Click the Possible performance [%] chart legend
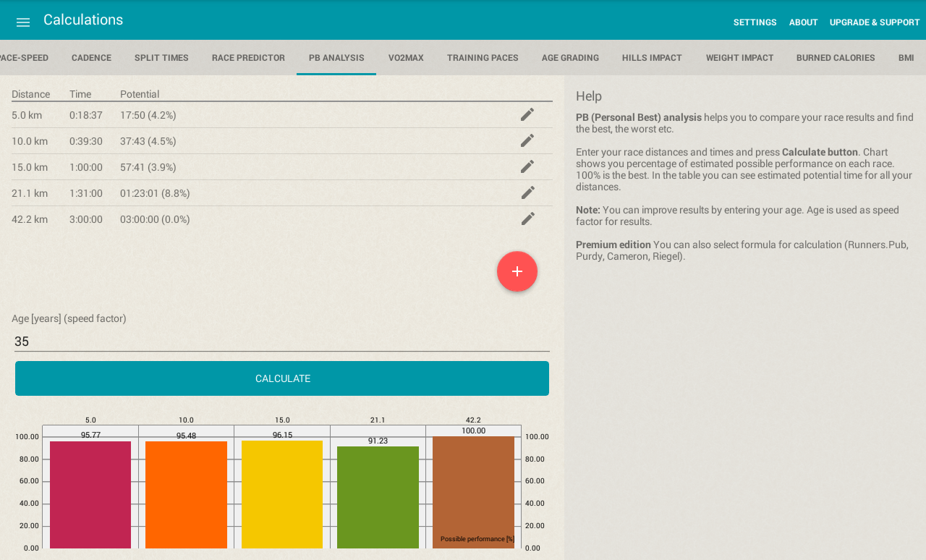This screenshot has width=926, height=560. 477,539
